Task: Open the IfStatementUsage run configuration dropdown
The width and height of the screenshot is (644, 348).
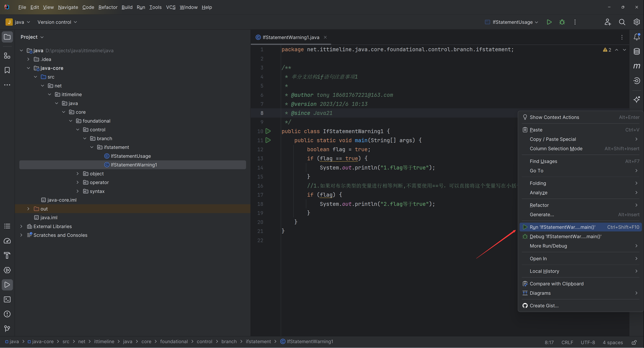Action: 511,22
